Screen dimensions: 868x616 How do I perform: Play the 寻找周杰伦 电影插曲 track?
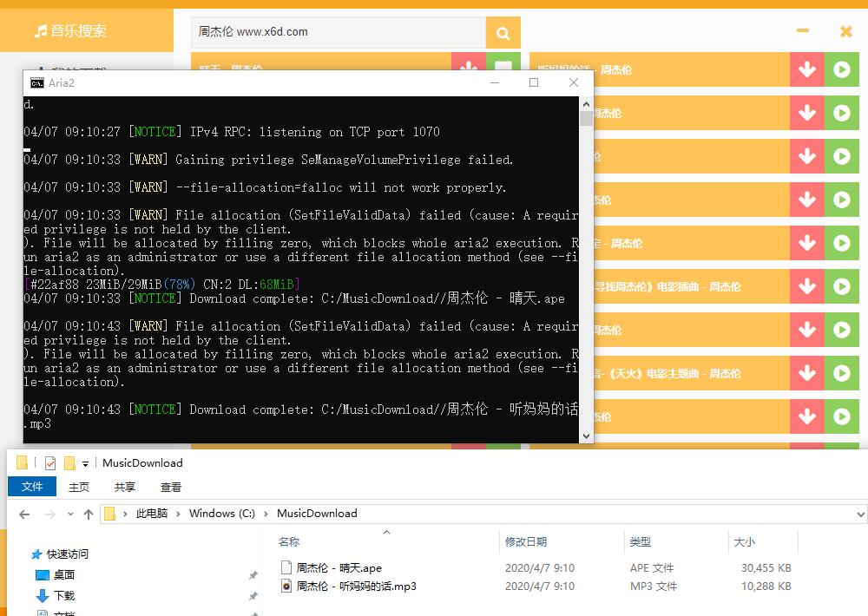(841, 286)
